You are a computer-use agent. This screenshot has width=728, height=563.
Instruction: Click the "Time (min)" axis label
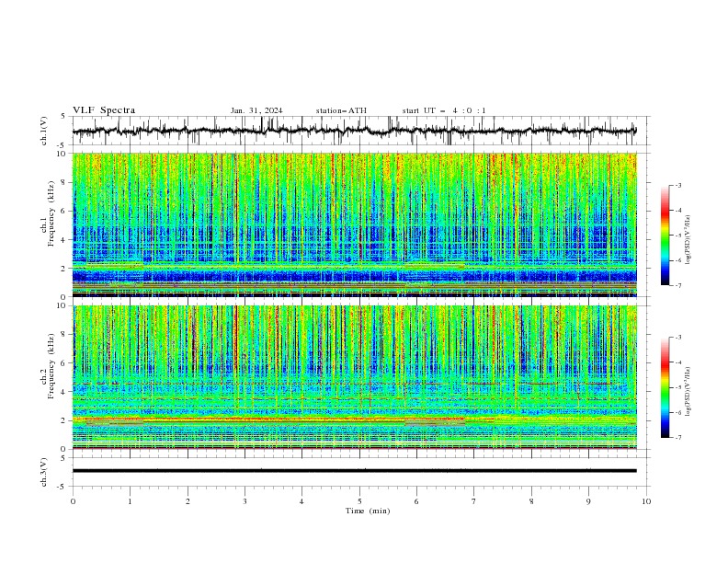(x=368, y=511)
